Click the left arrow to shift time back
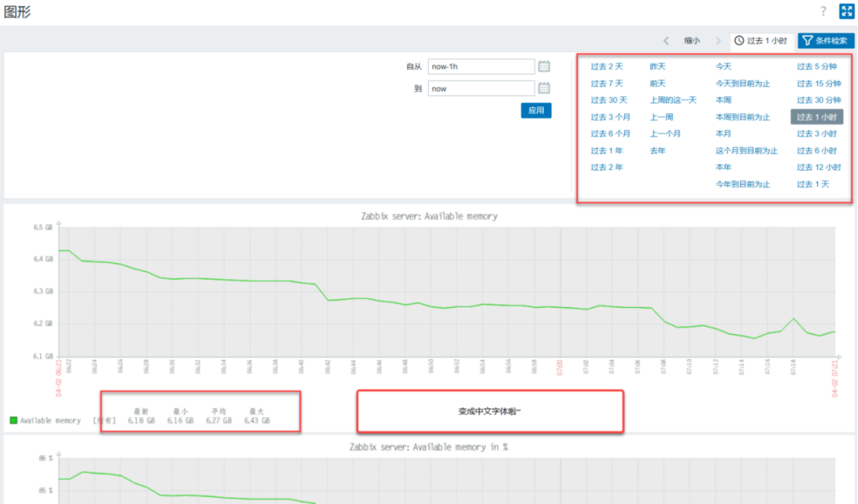The height and width of the screenshot is (504, 858). (666, 40)
